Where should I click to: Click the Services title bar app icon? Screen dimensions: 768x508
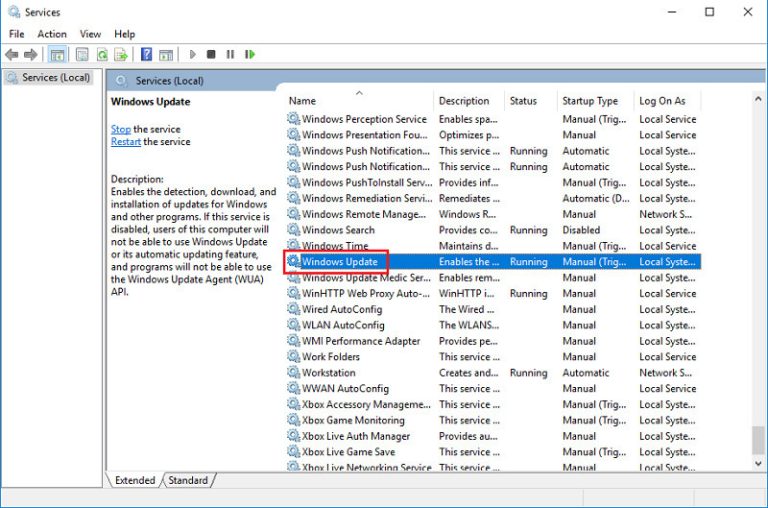[x=15, y=12]
